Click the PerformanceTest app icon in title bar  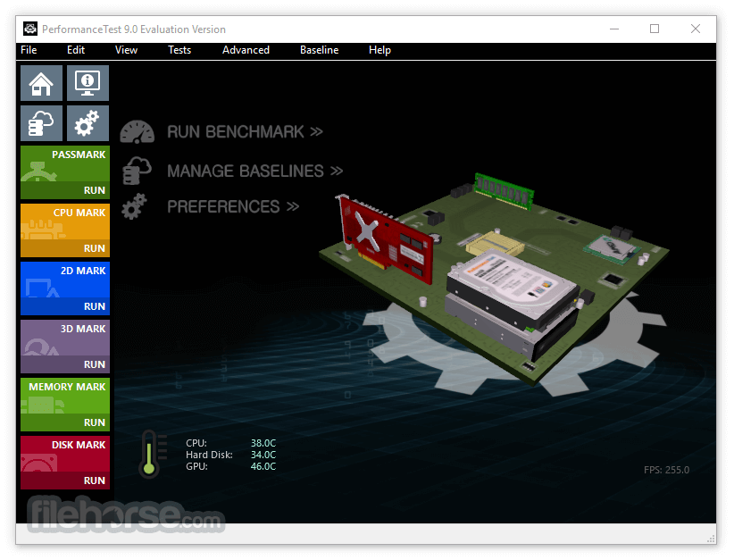[x=30, y=29]
